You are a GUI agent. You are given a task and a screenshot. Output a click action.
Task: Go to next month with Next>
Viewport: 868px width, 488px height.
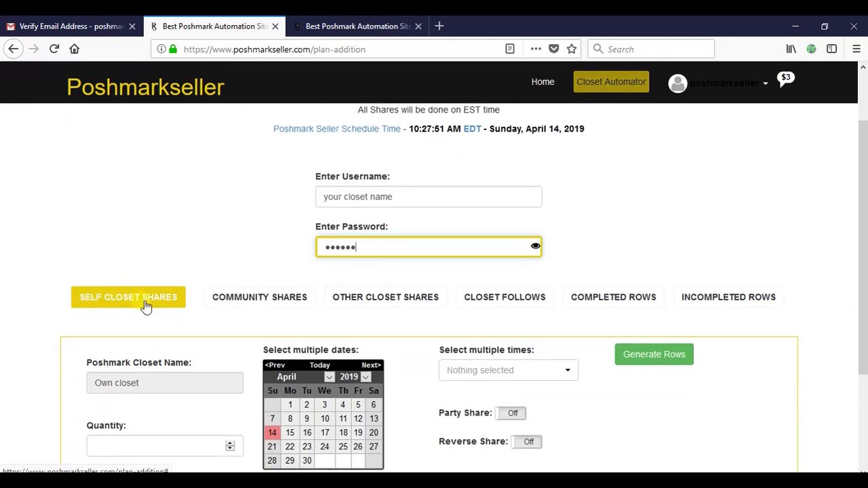click(371, 365)
